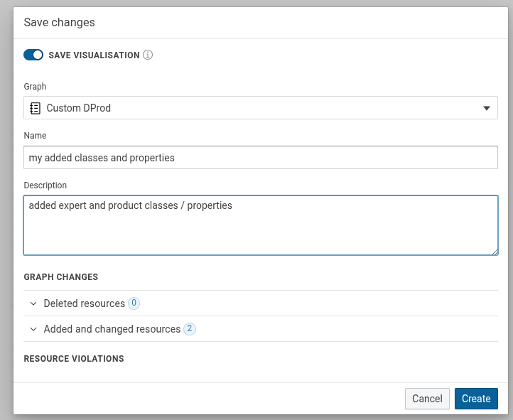Expand the Deleted resources chevron
The width and height of the screenshot is (513, 420).
33,303
